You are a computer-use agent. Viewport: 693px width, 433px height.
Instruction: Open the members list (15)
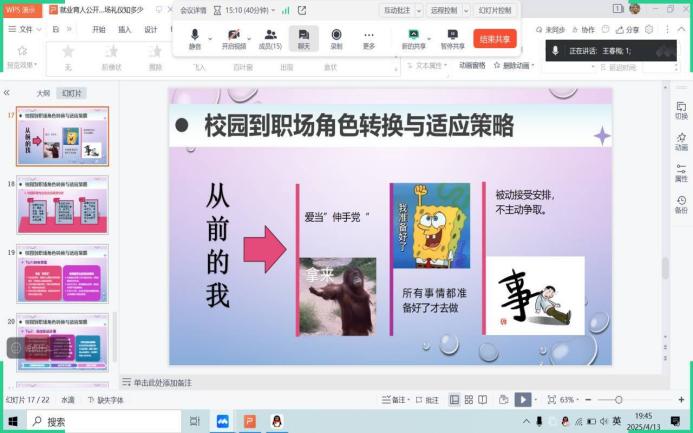tap(270, 38)
